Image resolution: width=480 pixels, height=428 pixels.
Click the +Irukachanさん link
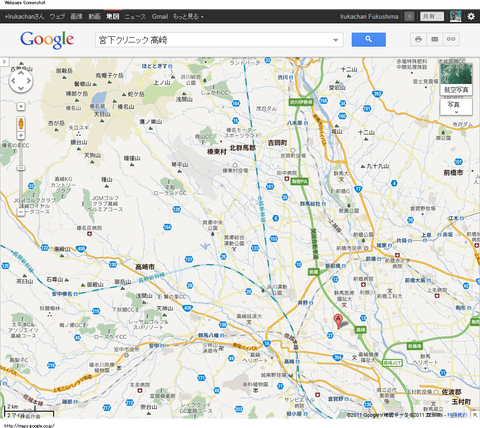point(24,16)
